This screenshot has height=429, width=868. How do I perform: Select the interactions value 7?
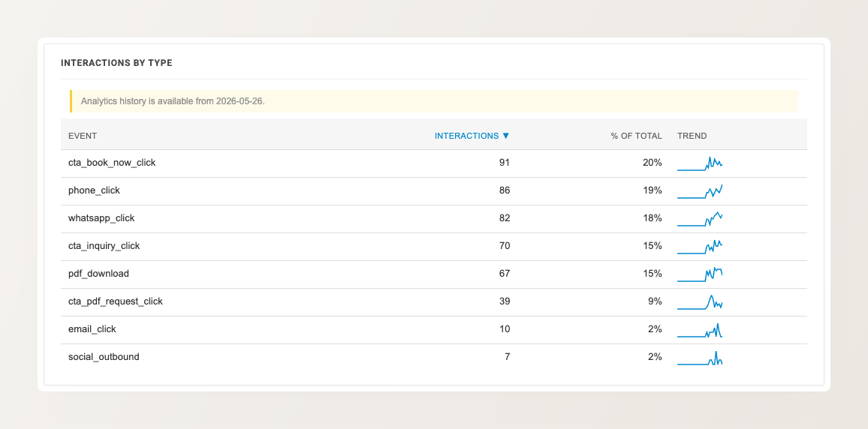(507, 356)
